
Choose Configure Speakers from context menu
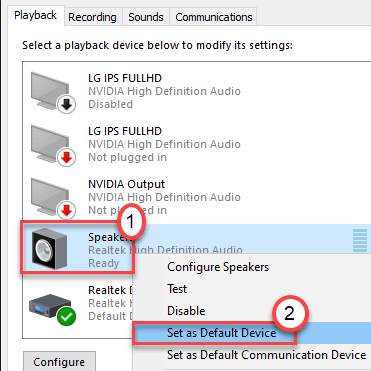218,267
